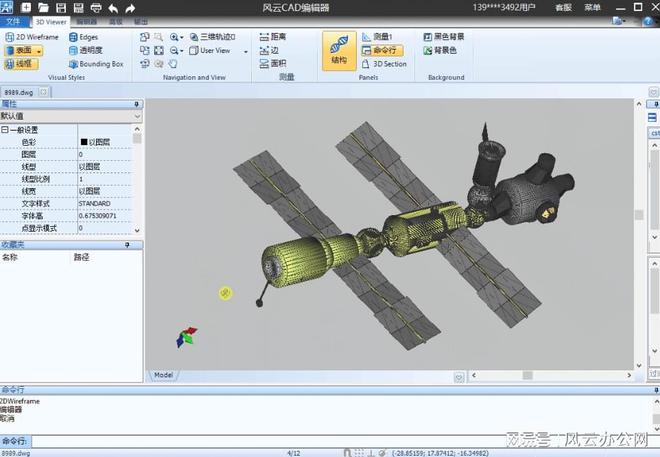Open the 3D Section panel
This screenshot has height=457, width=660.
coord(384,63)
